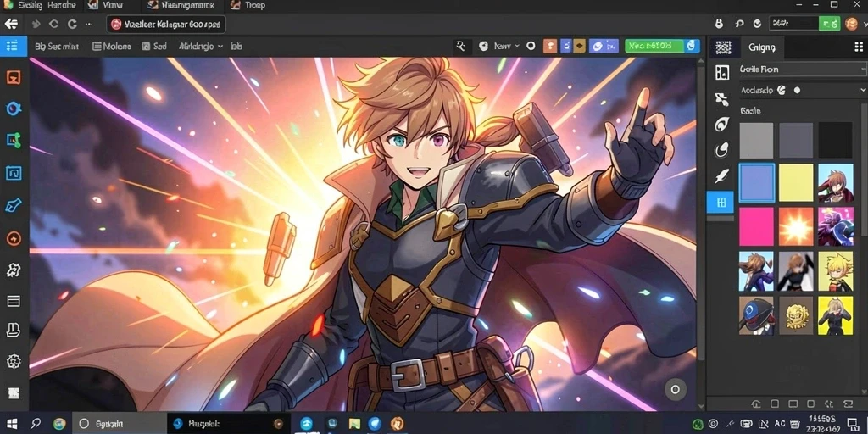Click the lab item in the menu row
This screenshot has width=868, height=434.
point(236,47)
